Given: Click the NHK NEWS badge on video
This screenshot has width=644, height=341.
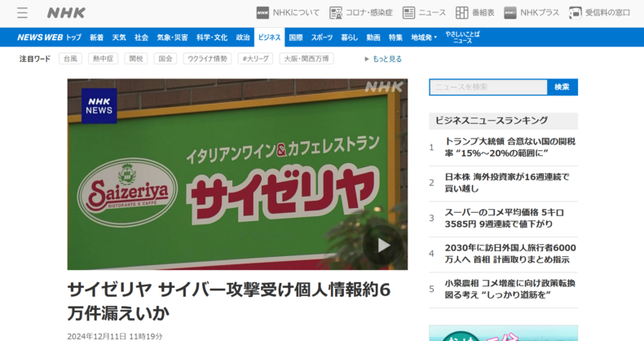Looking at the screenshot, I should pyautogui.click(x=99, y=105).
